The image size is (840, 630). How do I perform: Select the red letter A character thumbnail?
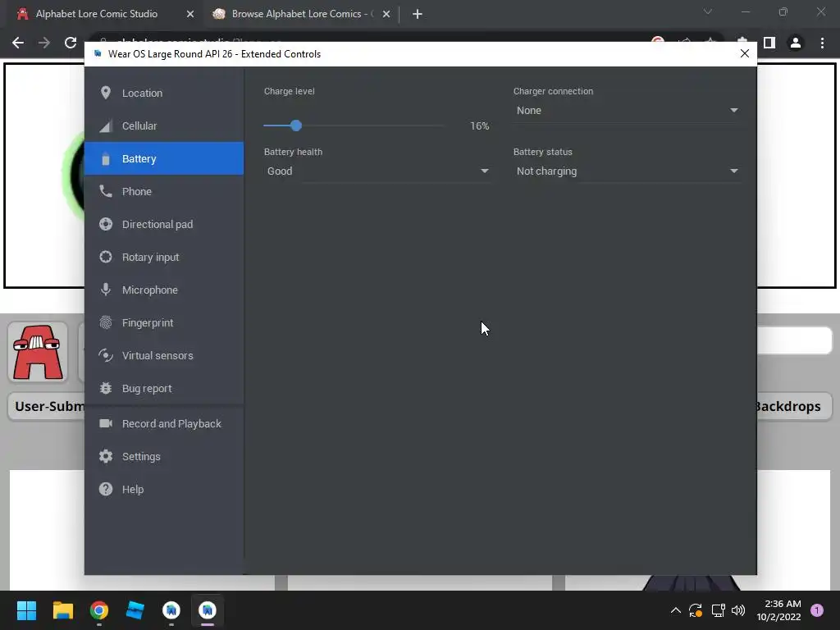point(38,353)
